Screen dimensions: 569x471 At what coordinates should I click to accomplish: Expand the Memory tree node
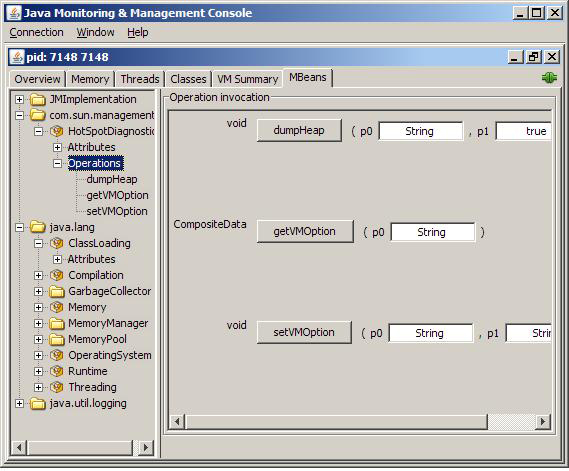click(38, 307)
